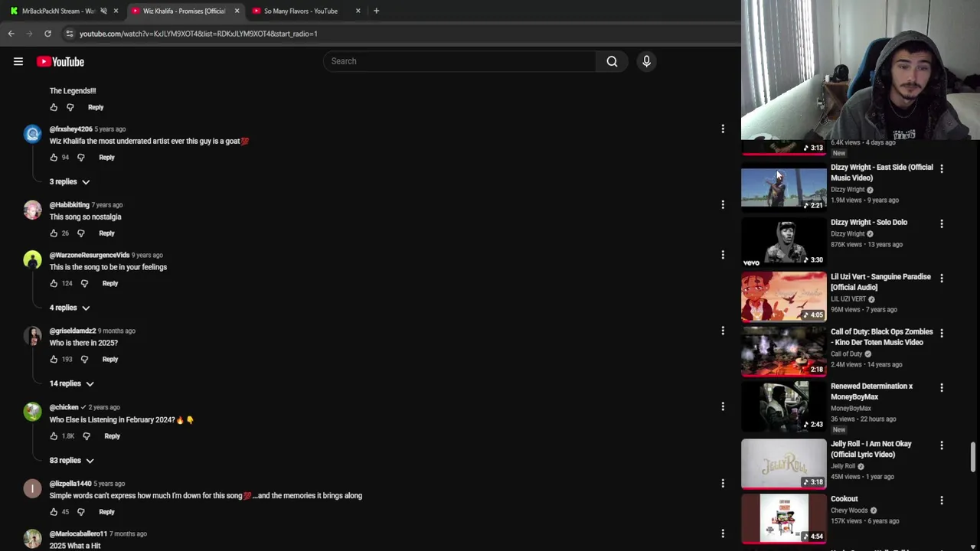This screenshot has width=980, height=551.
Task: Play Lil Uzi Vert Sanguine Paradise thumbnail
Action: (783, 297)
